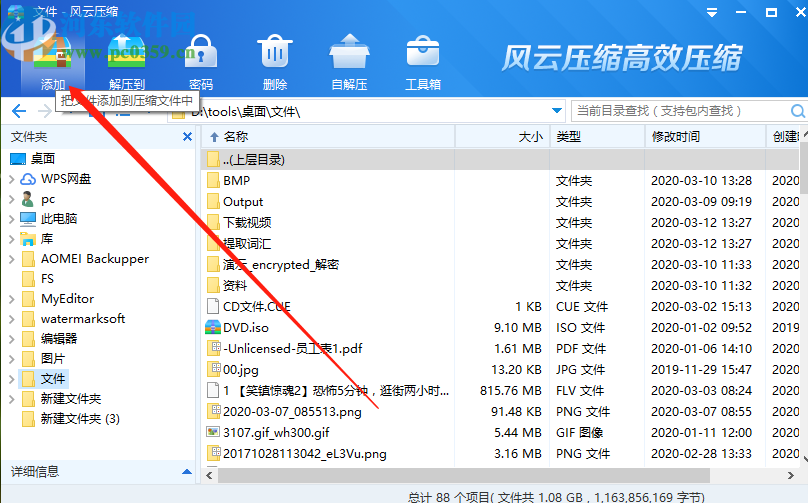Expand the pc tree node

[11, 199]
